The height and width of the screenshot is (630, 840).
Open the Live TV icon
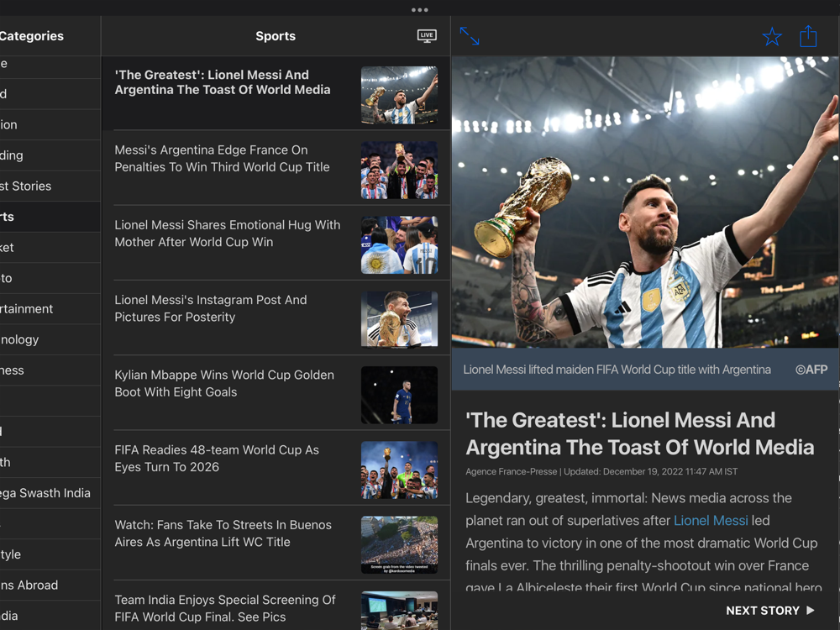(427, 36)
